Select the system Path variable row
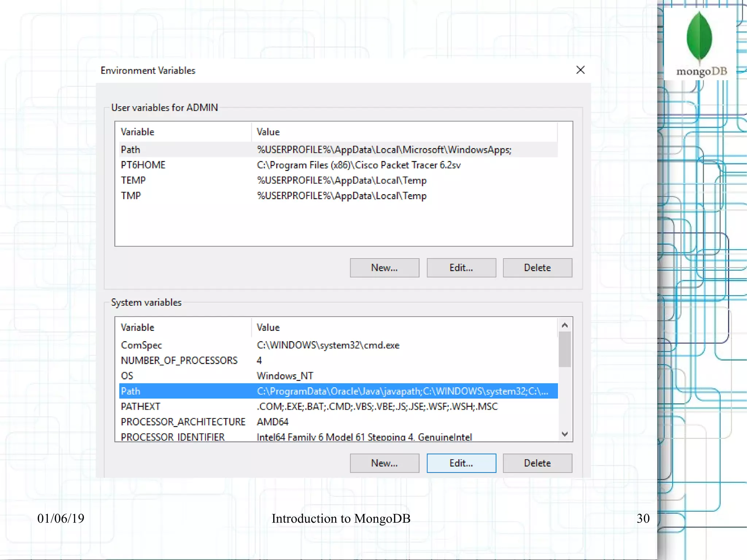This screenshot has height=560, width=747. [x=131, y=391]
